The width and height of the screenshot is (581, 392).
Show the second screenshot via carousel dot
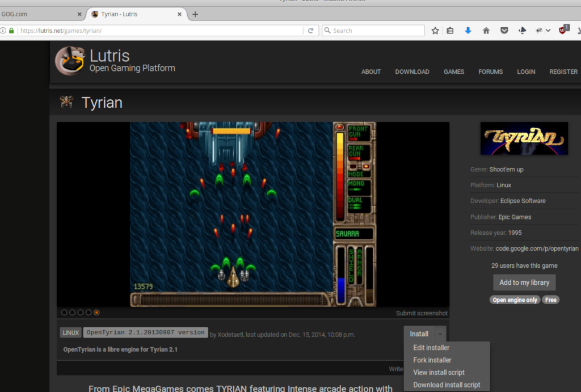coord(72,313)
